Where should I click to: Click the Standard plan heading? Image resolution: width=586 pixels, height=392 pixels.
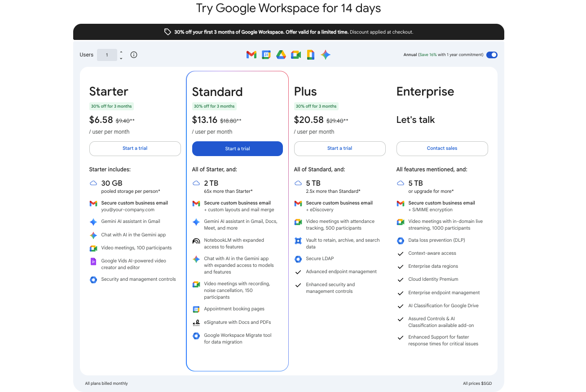[217, 92]
